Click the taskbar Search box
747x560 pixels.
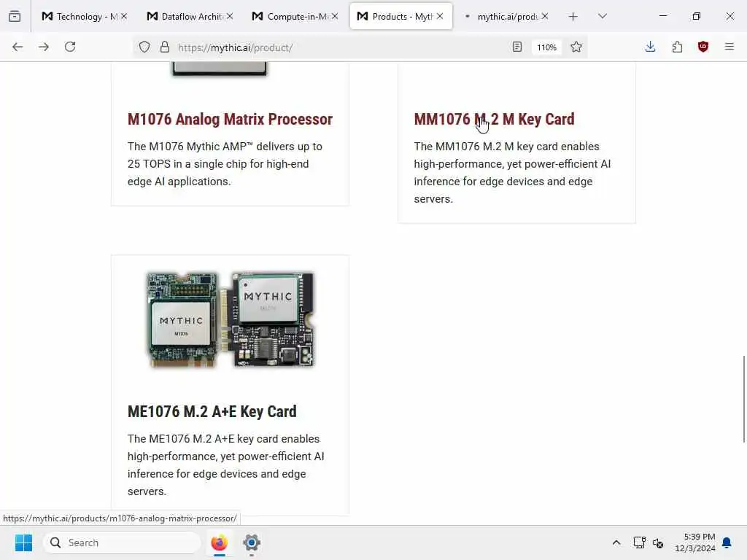[122, 542]
